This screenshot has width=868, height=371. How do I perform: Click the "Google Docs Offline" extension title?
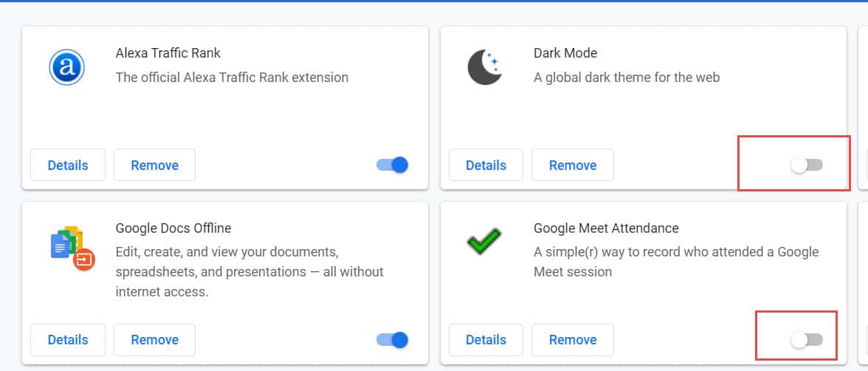coord(173,228)
